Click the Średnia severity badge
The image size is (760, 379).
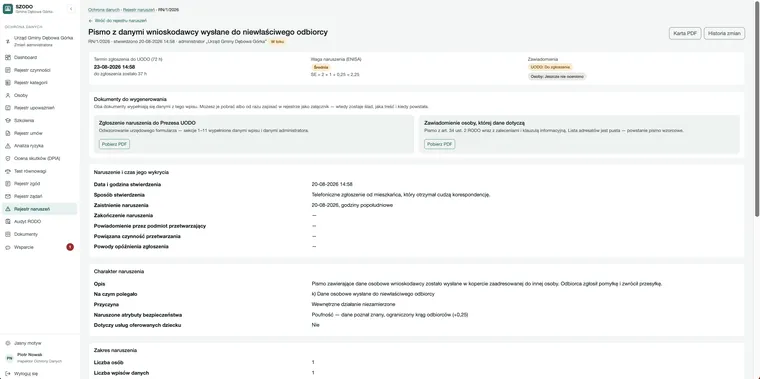[321, 67]
